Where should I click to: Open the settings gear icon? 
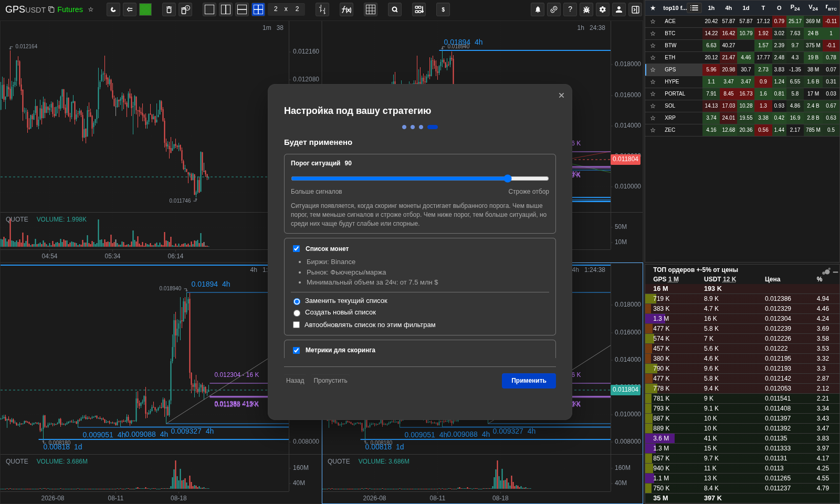click(x=603, y=9)
